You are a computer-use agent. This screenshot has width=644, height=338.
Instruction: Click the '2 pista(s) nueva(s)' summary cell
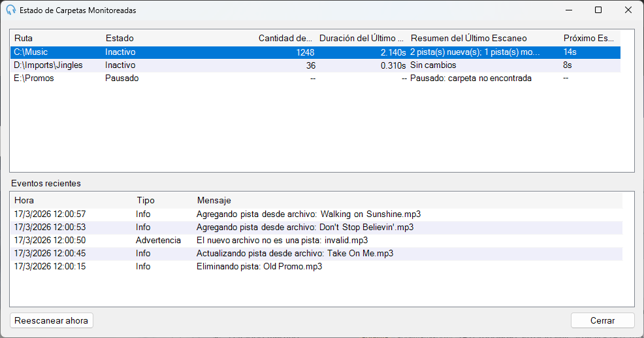pos(475,52)
